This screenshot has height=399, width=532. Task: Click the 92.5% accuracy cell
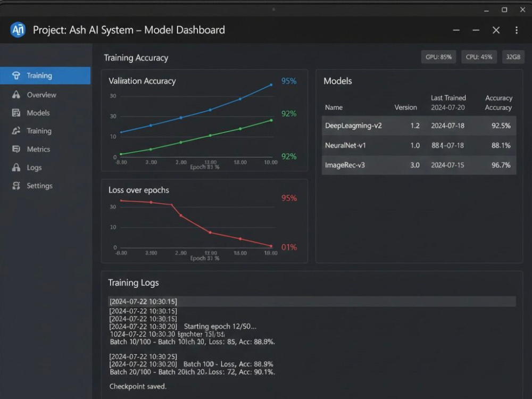501,126
